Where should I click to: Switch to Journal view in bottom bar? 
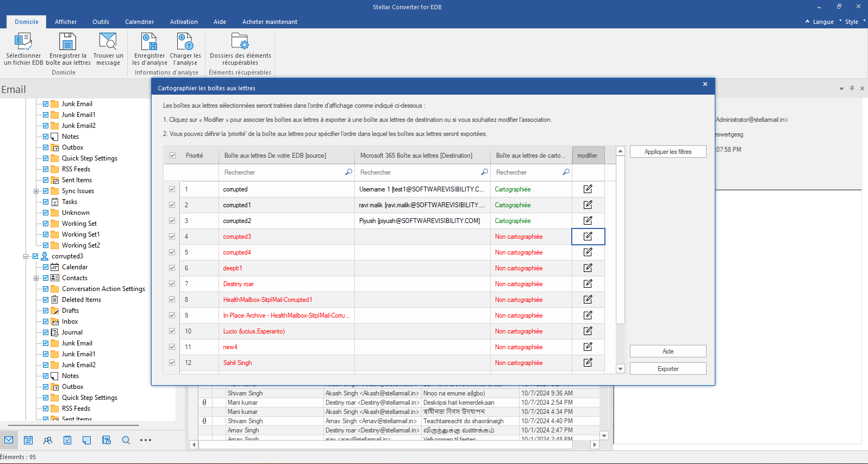coord(107,440)
